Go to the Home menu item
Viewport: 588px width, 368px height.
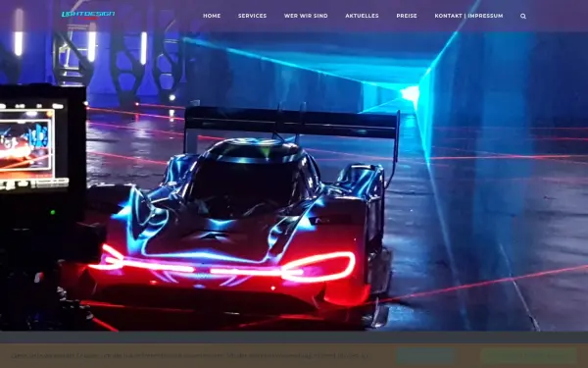(x=212, y=16)
